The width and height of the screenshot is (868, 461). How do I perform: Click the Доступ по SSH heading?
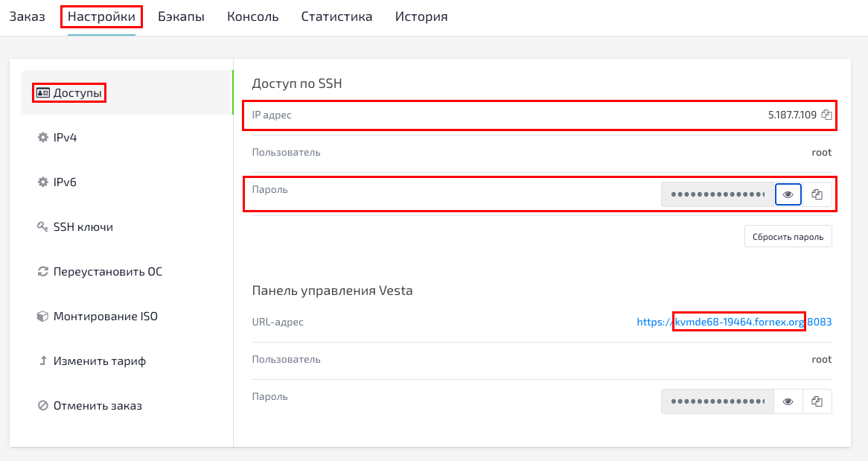297,83
